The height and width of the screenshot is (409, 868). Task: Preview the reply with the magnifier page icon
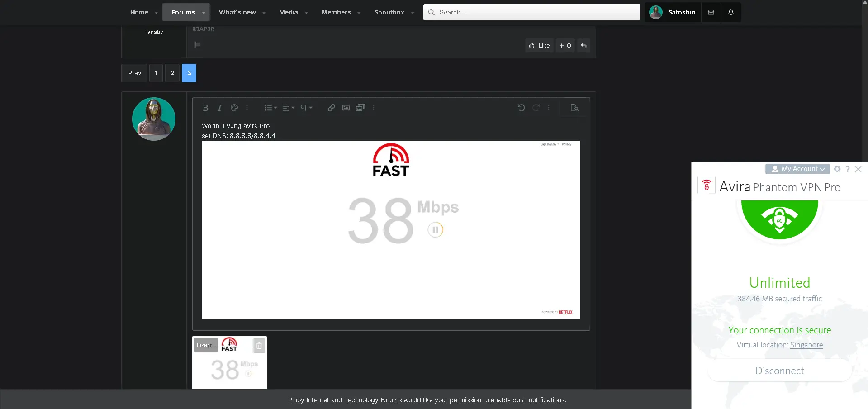coord(574,108)
